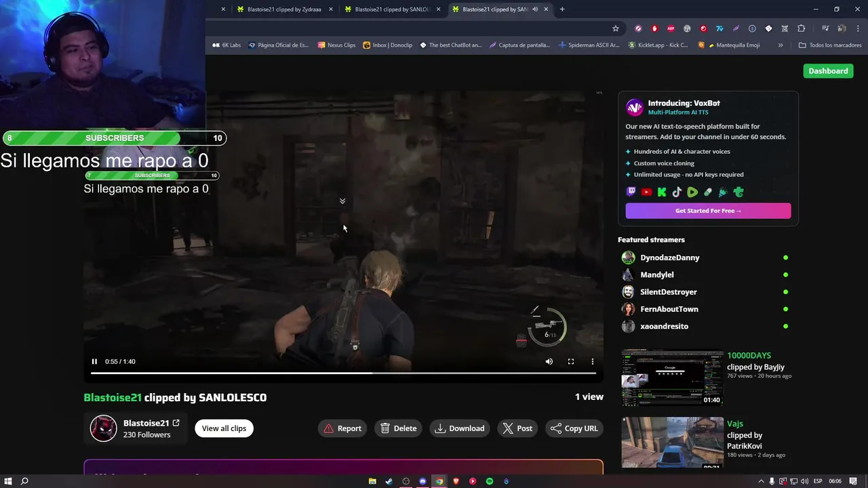Open the video player more options menu
This screenshot has height=488, width=868.
593,361
